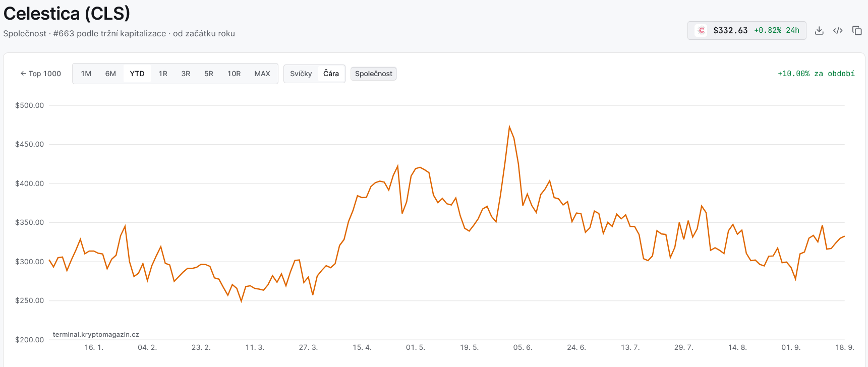Click the 05. 6. date label

coord(523,347)
